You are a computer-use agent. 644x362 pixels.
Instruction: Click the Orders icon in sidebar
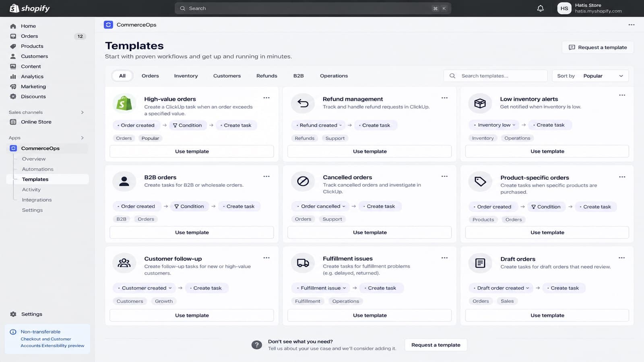(13, 36)
